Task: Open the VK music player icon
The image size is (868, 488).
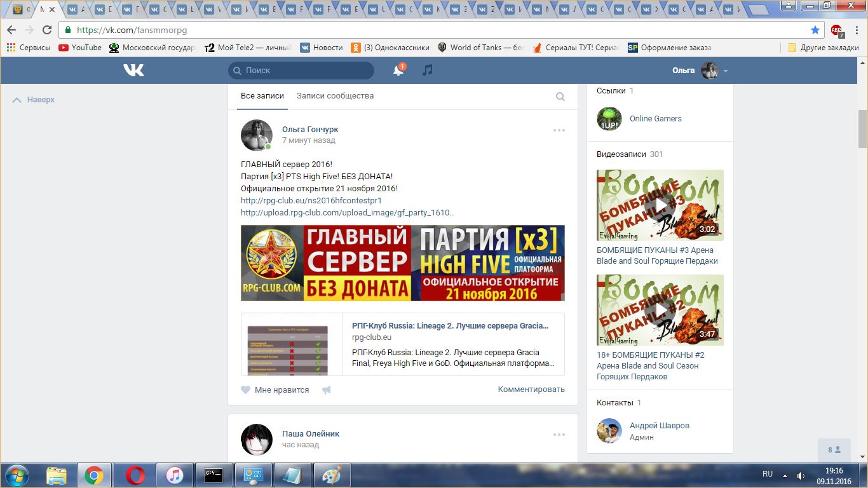Action: click(428, 70)
